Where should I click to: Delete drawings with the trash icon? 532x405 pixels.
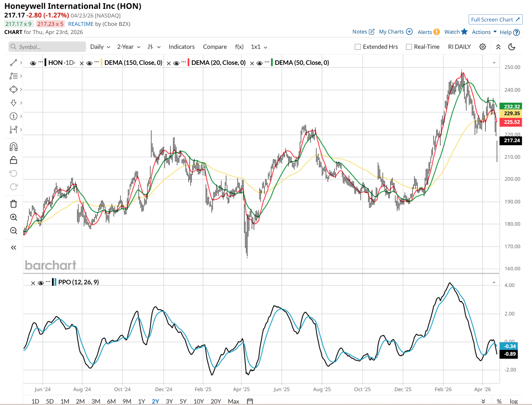14,204
